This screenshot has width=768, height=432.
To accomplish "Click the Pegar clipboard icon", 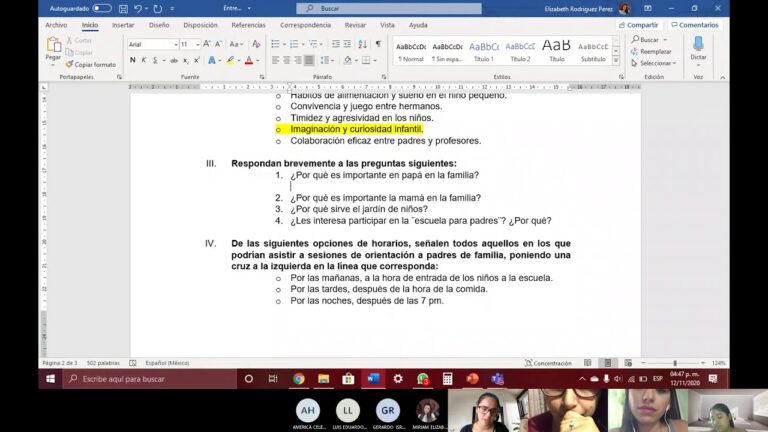I will click(53, 45).
